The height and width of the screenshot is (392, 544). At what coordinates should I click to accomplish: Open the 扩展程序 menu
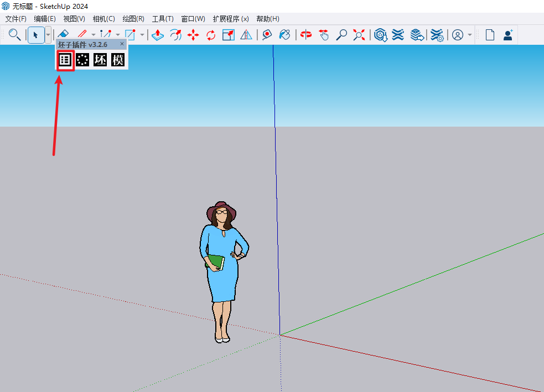coord(231,19)
